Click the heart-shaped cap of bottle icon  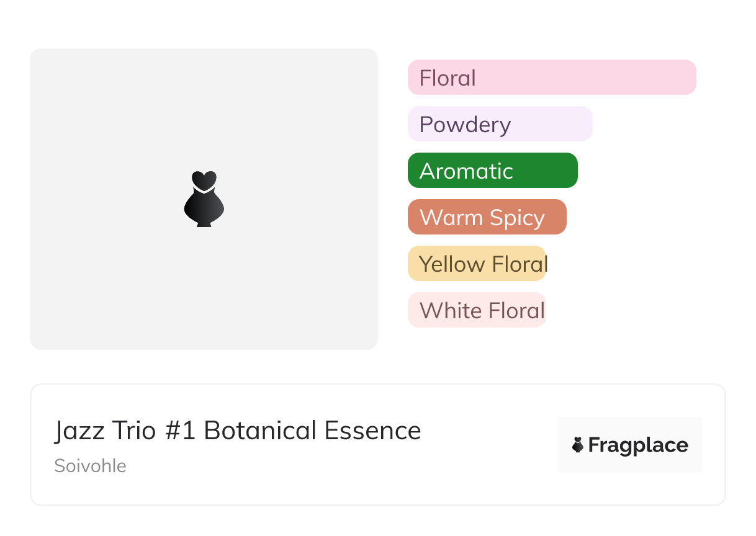pyautogui.click(x=204, y=179)
